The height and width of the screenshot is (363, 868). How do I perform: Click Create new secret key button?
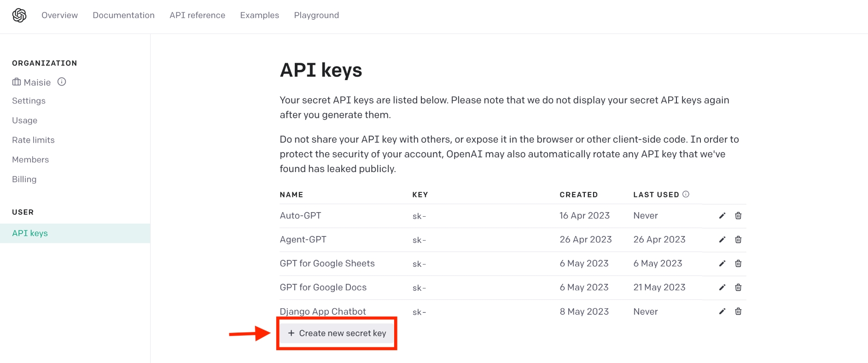(337, 333)
